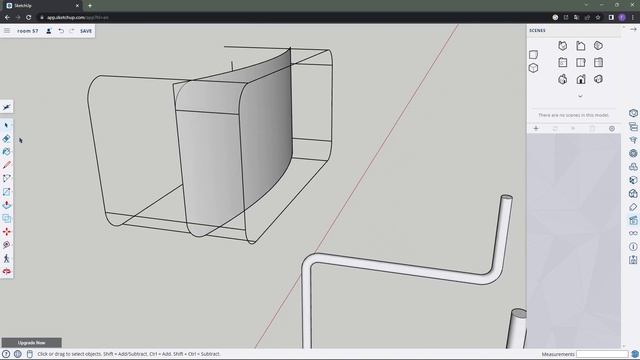Bookmark this page star icon
The height and width of the screenshot is (360, 640).
(598, 17)
